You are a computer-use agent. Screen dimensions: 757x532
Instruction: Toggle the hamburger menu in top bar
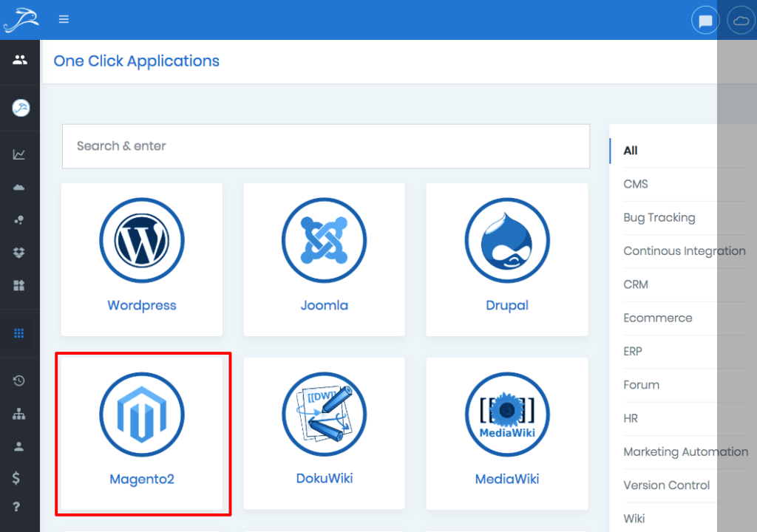(64, 19)
